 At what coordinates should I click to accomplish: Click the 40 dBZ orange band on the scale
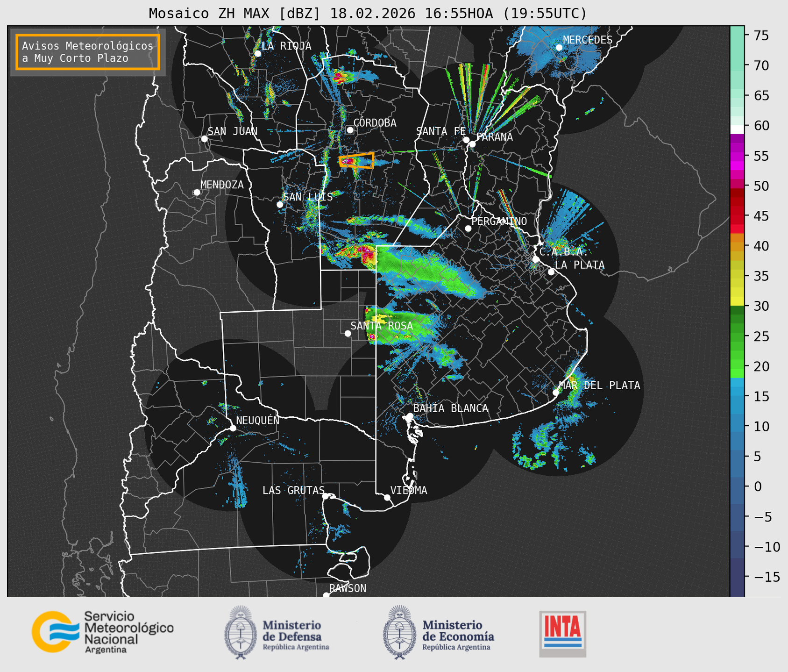[737, 246]
